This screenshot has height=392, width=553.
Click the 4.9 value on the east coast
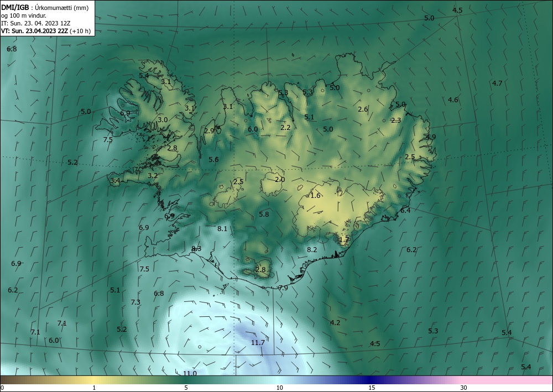tap(431, 137)
